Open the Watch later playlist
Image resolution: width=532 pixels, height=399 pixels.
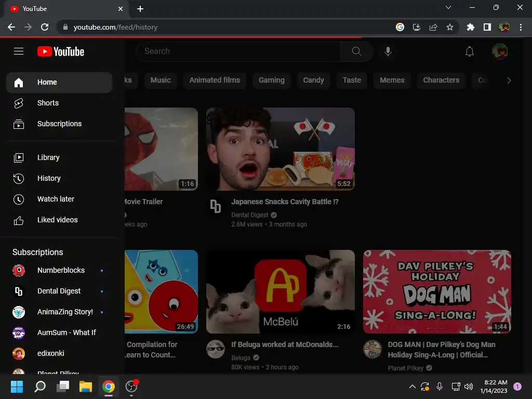click(59, 199)
